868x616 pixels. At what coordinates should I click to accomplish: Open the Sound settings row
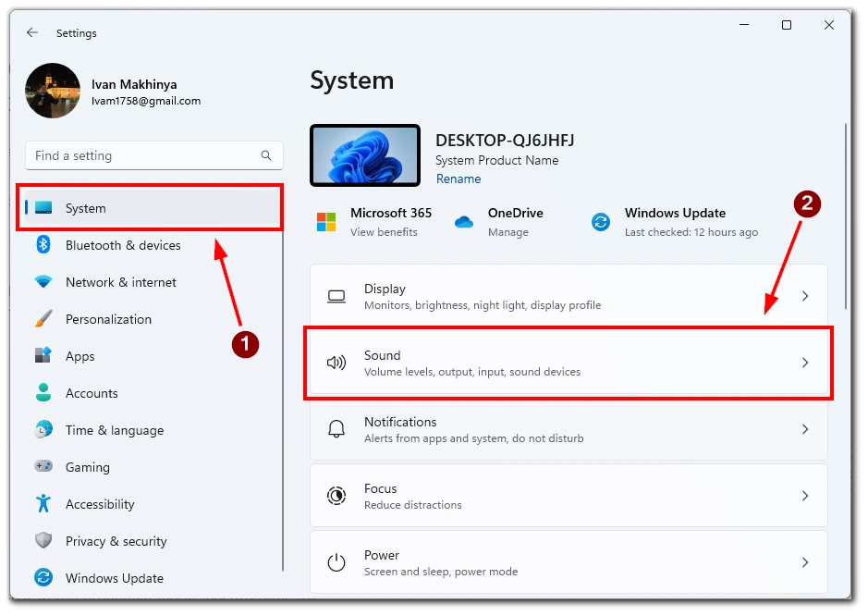pyautogui.click(x=568, y=363)
